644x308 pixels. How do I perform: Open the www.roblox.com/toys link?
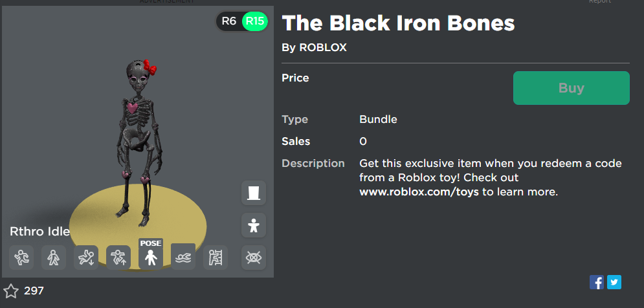pos(419,192)
